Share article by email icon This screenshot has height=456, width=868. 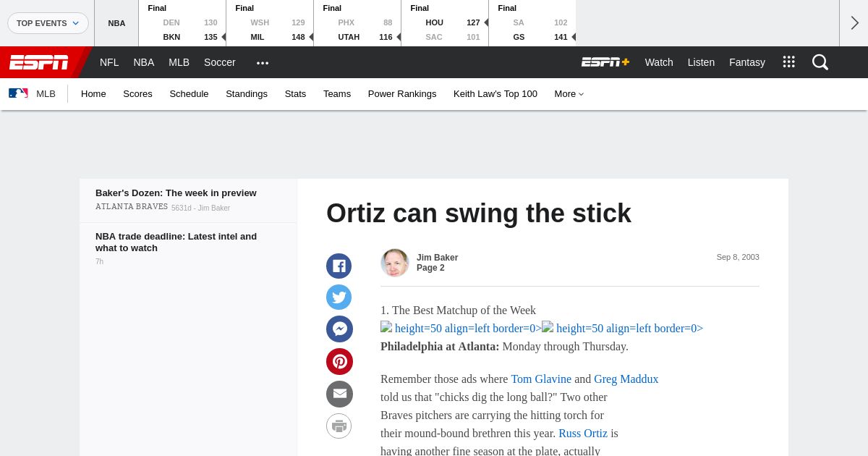pyautogui.click(x=339, y=394)
